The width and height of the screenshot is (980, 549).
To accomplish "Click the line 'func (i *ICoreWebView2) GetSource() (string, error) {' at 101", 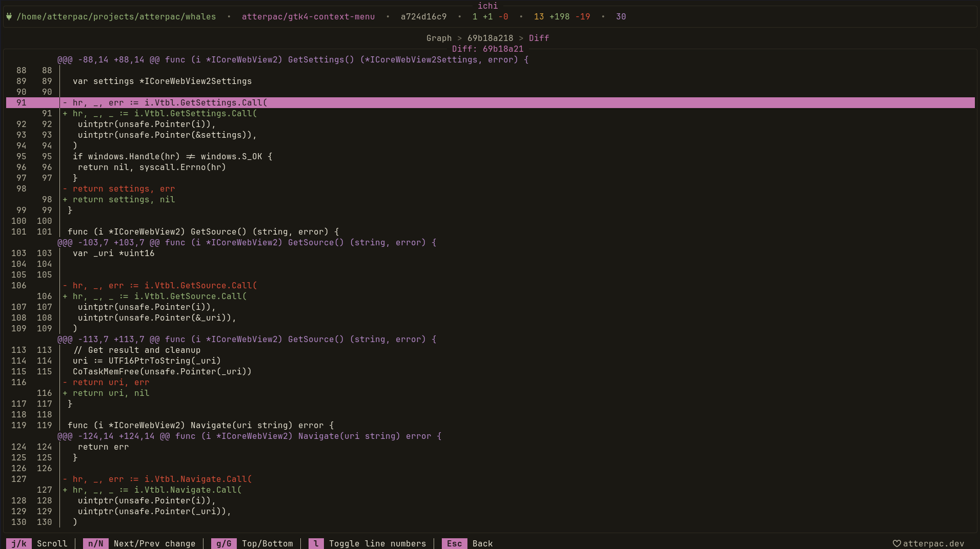I will point(203,231).
